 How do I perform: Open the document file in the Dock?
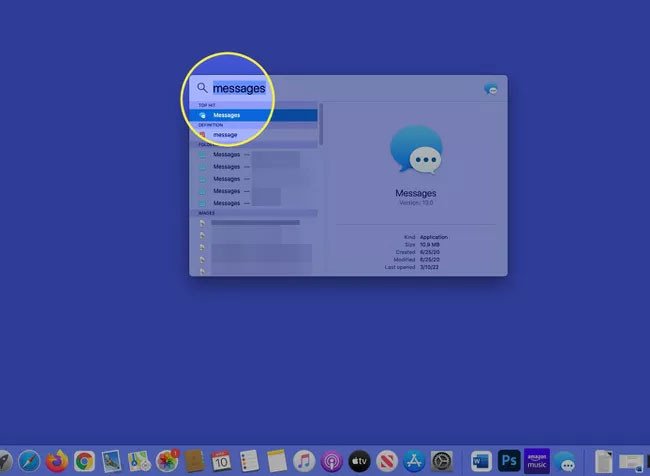click(x=604, y=461)
